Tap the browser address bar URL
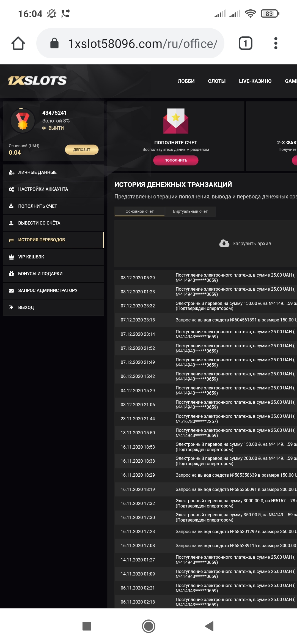The width and height of the screenshot is (297, 644). tap(142, 43)
